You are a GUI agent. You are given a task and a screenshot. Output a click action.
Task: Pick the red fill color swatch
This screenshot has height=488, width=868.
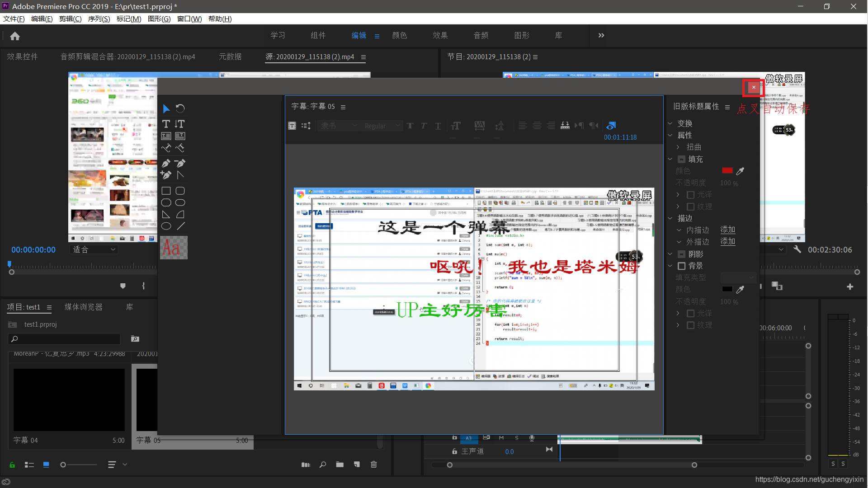point(727,171)
